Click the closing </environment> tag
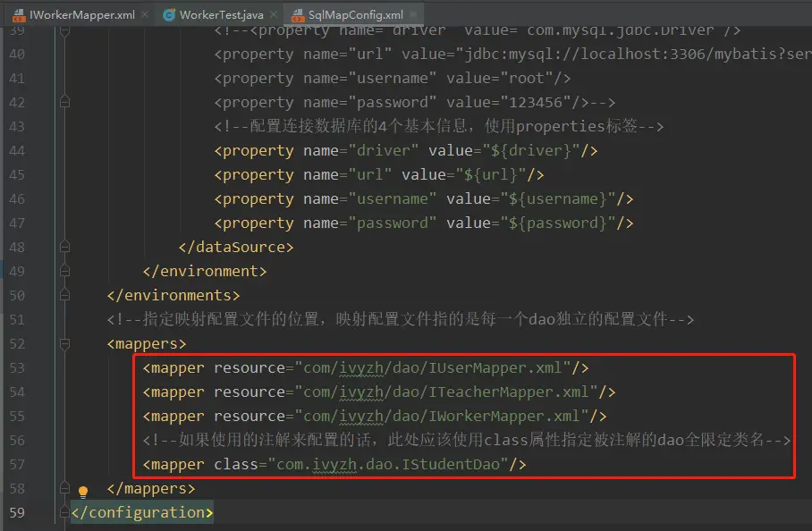812x531 pixels. (x=205, y=271)
